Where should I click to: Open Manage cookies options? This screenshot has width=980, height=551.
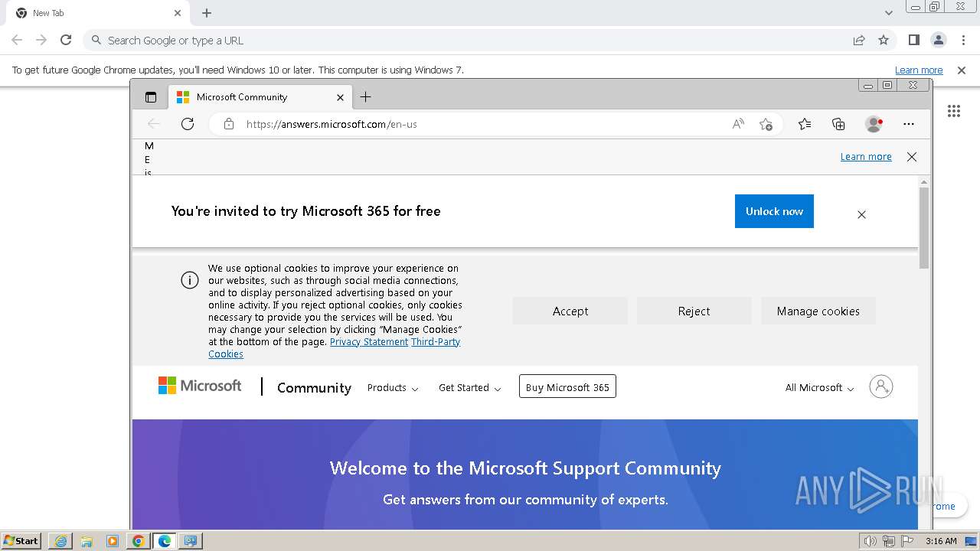818,311
